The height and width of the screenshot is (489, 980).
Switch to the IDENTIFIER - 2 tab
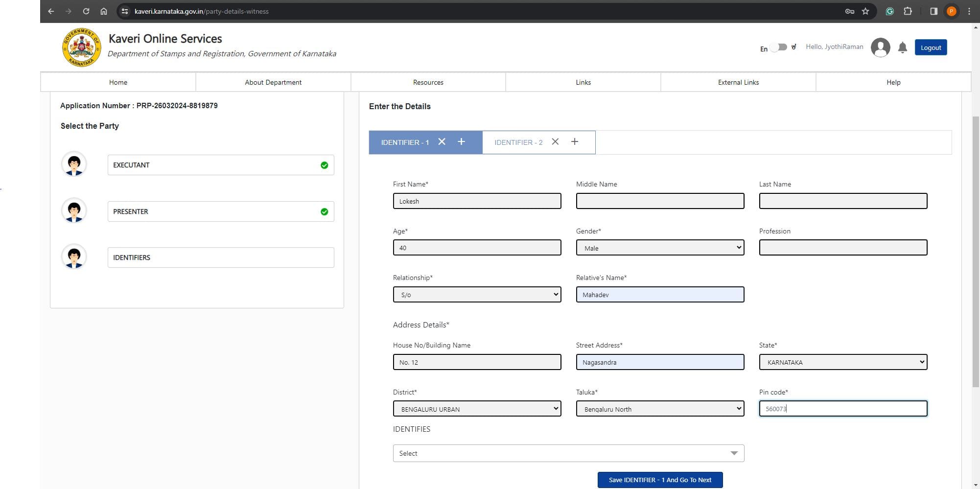coord(518,142)
